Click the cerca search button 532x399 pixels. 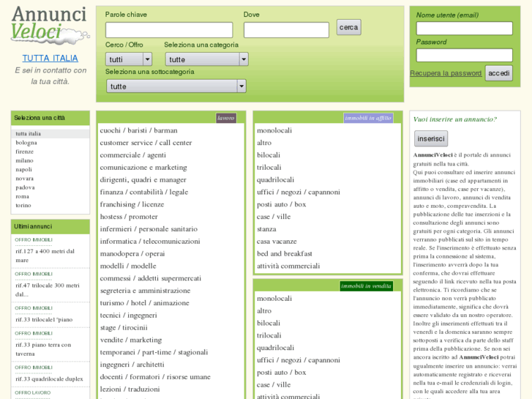coord(349,27)
